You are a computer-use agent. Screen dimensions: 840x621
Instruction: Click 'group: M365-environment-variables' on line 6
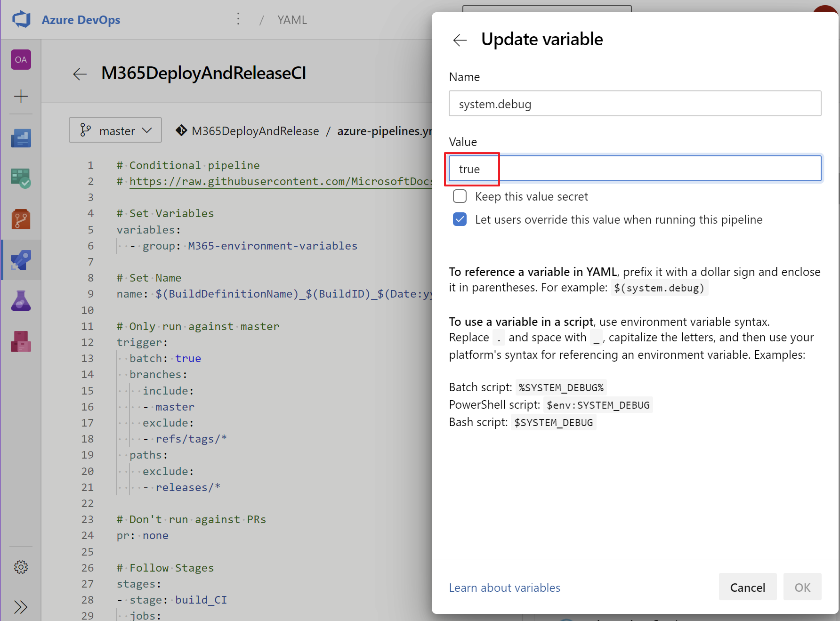coord(250,246)
